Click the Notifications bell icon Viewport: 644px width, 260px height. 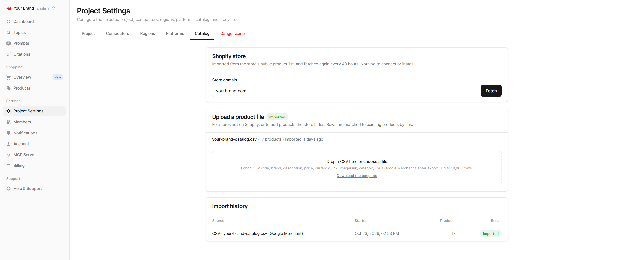tap(9, 133)
